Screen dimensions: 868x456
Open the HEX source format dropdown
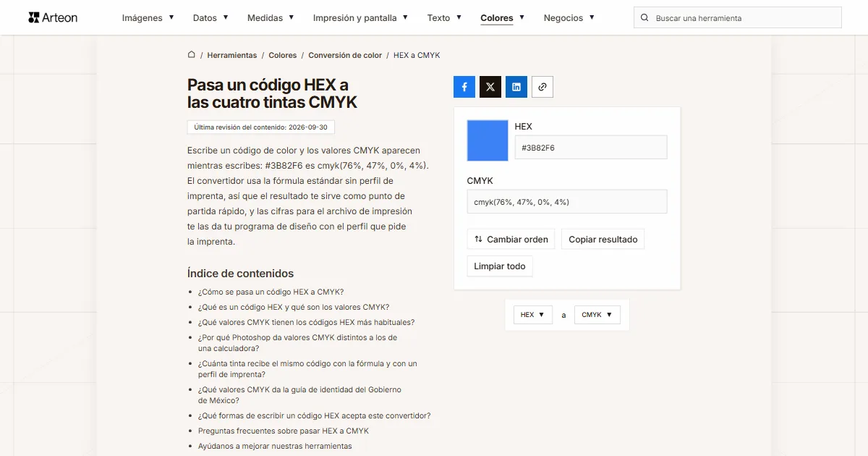coord(533,315)
